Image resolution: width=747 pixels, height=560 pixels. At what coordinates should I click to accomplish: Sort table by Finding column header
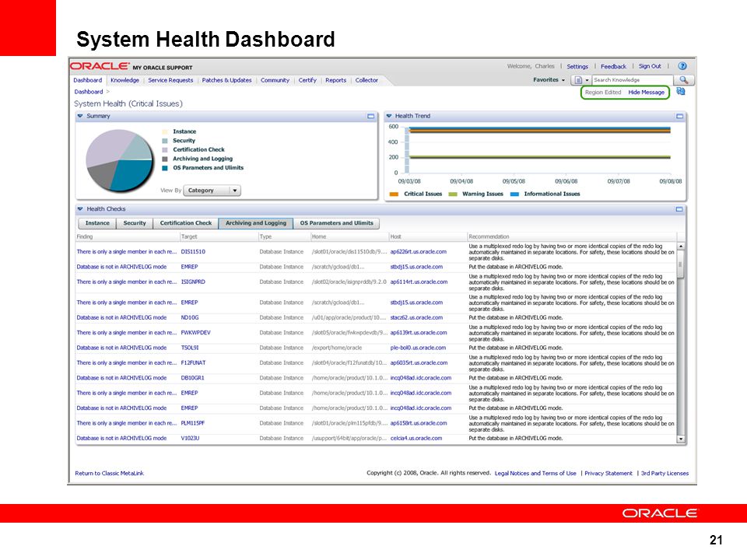(x=85, y=236)
